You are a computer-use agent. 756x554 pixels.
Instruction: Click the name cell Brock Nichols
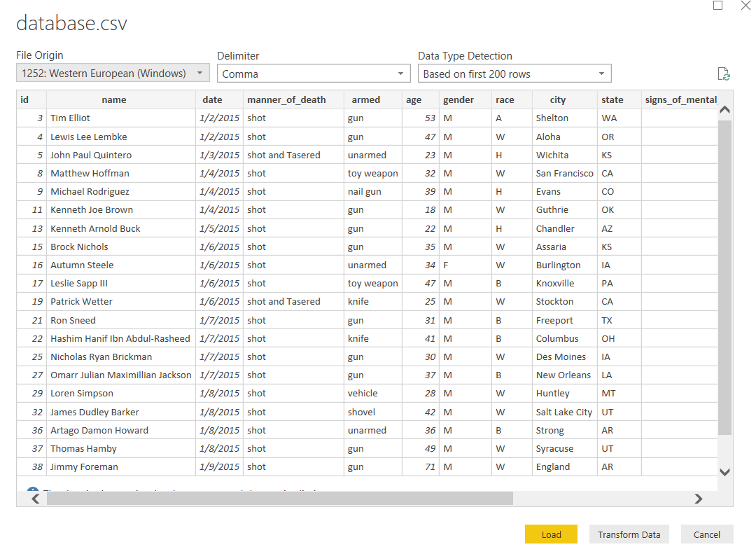click(121, 247)
